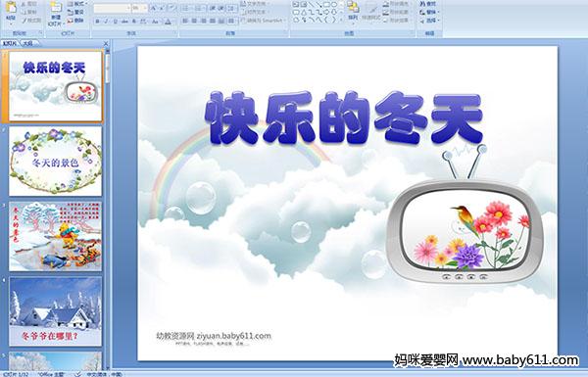Image resolution: width=588 pixels, height=377 pixels.
Task: Click the increase font size icon
Action: [154, 8]
